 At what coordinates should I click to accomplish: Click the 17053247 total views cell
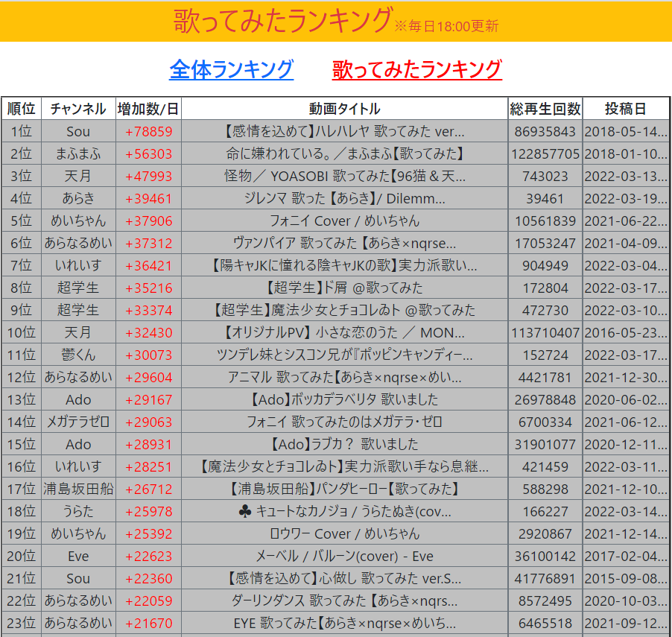point(545,243)
